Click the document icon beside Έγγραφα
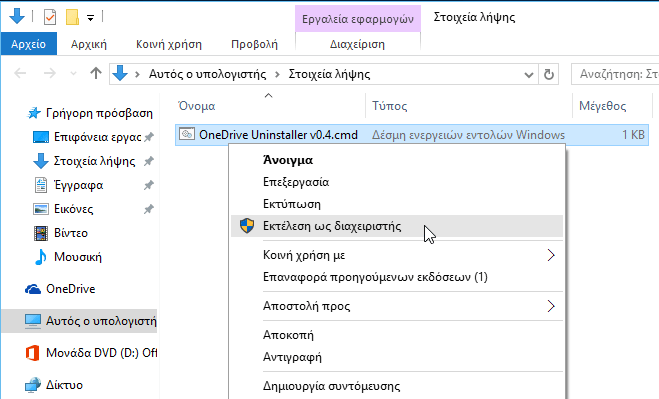 (x=41, y=185)
